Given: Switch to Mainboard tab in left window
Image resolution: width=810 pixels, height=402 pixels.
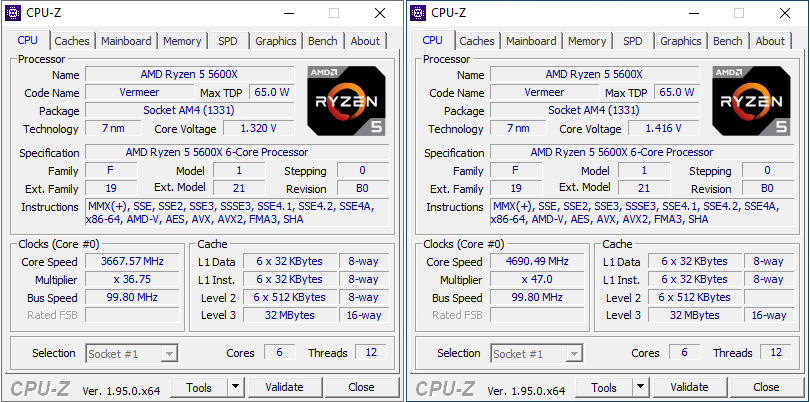Looking at the screenshot, I should click(126, 41).
